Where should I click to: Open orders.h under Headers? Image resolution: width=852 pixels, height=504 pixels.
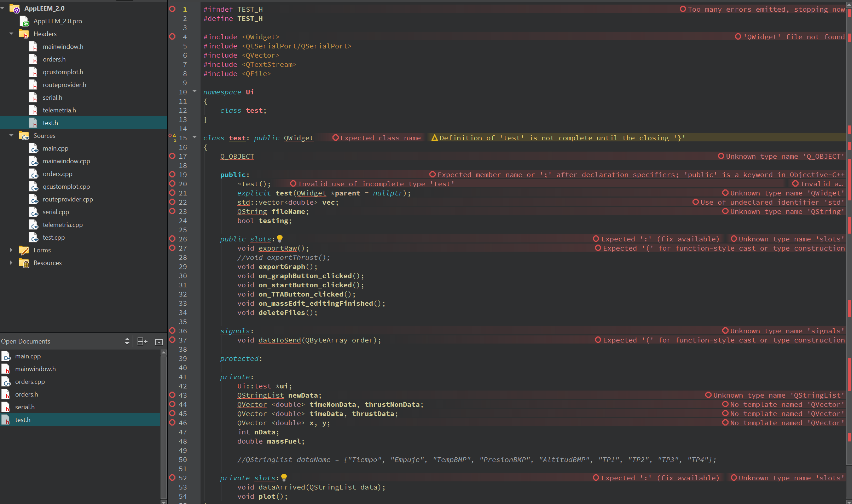point(54,59)
